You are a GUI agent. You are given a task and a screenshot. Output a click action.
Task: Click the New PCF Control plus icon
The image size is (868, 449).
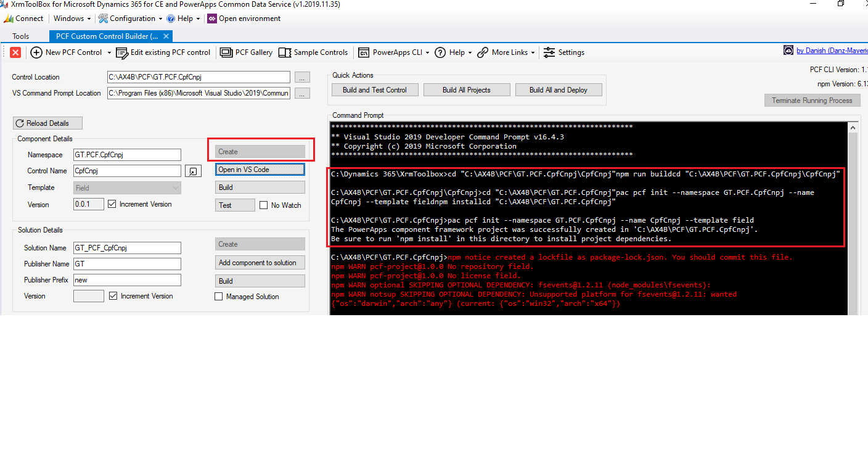tap(36, 52)
